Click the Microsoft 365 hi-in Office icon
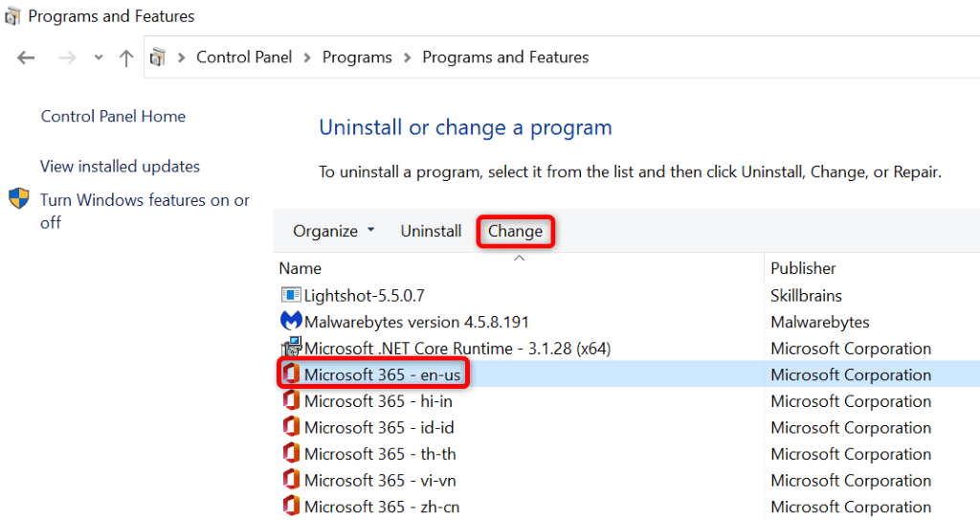This screenshot has height=520, width=980. (291, 401)
